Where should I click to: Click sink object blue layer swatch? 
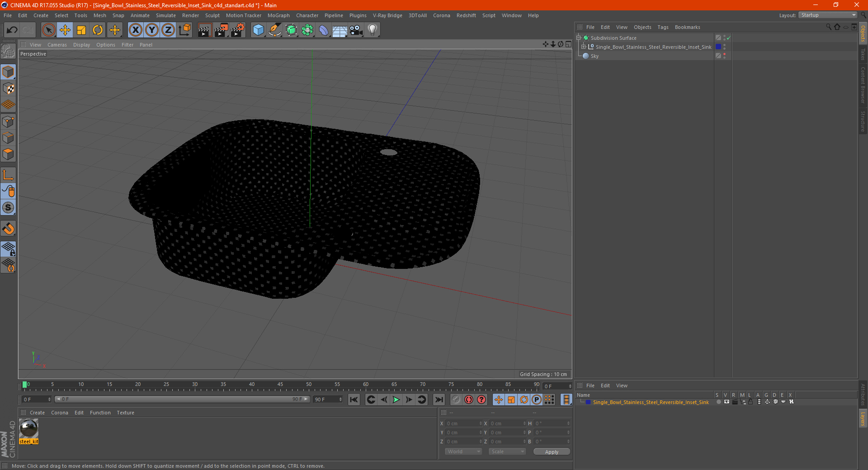(718, 47)
